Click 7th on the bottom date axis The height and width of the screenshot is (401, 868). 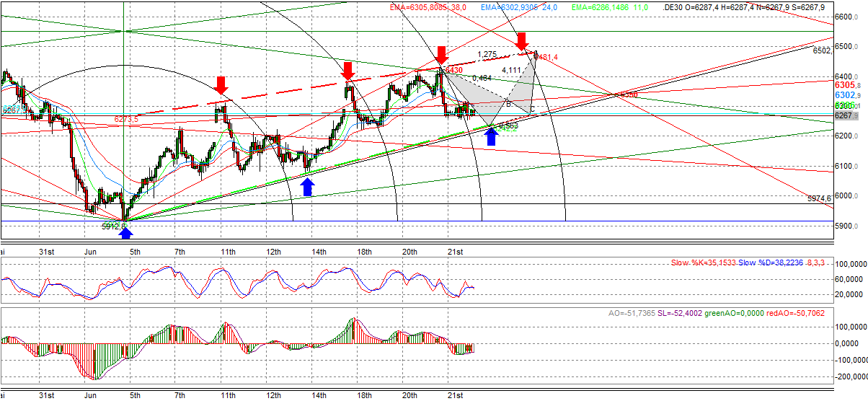pos(180,395)
